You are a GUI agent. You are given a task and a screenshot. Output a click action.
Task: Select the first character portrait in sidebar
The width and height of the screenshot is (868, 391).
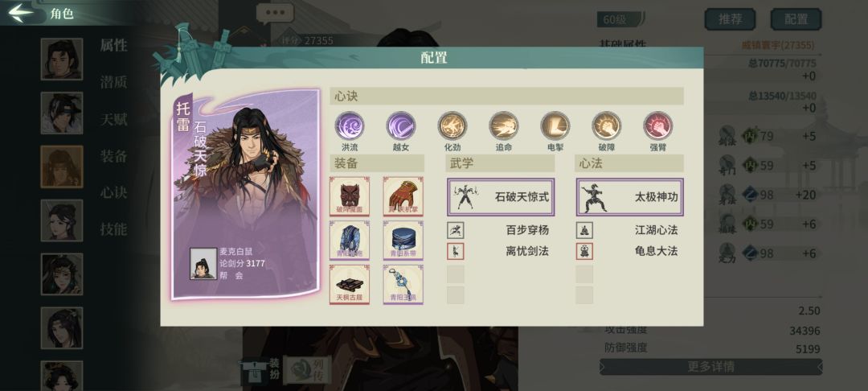(61, 60)
